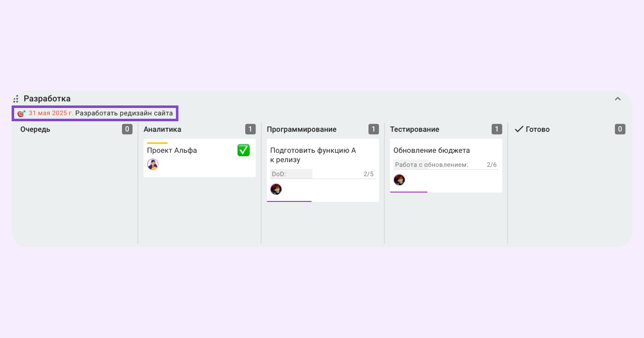Image resolution: width=644 pixels, height=338 pixels.
Task: Click purple progress bar under Подготовить функцию А
Action: coord(289,201)
